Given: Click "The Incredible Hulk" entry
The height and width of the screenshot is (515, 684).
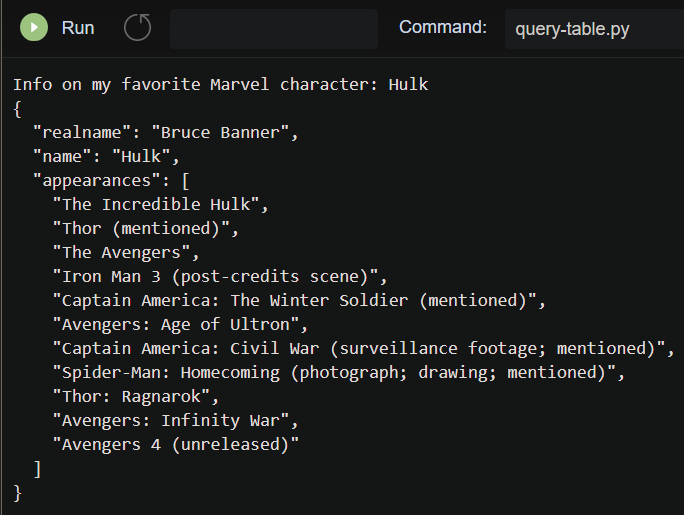Looking at the screenshot, I should (160, 204).
